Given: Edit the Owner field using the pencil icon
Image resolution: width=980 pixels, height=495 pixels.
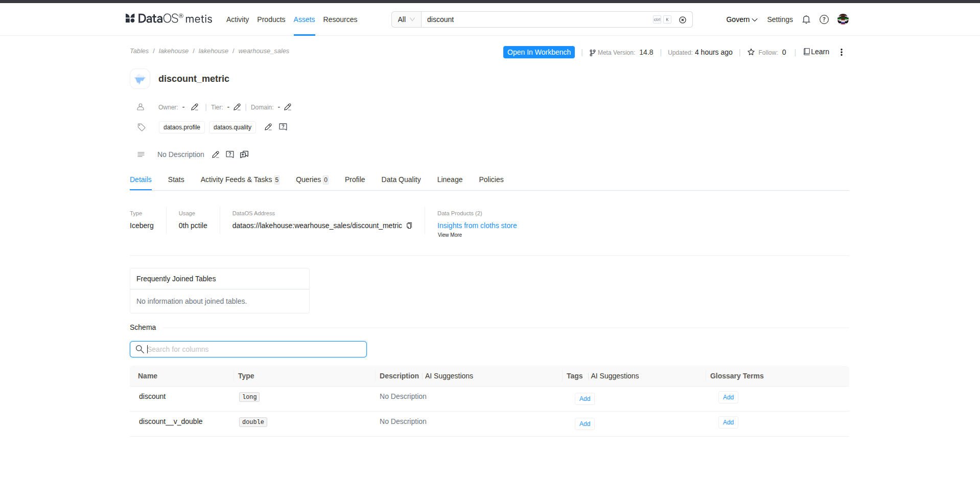Looking at the screenshot, I should (x=195, y=107).
